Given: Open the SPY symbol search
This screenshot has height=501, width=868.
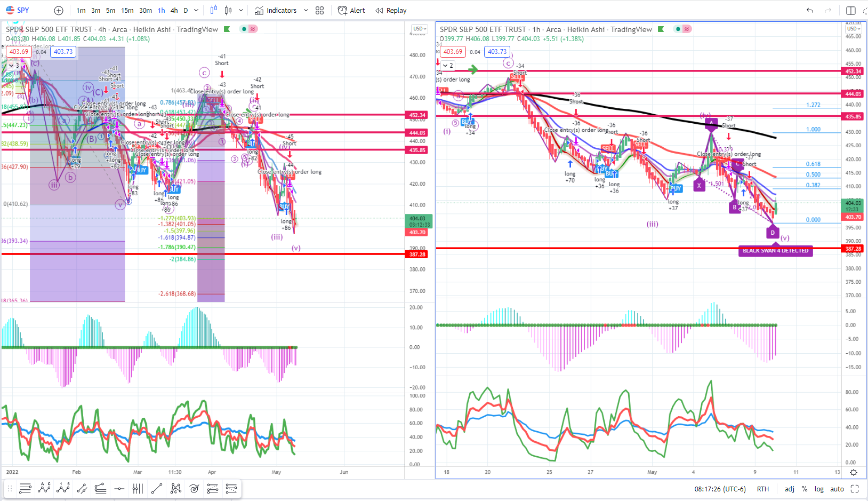Looking at the screenshot, I should click(18, 10).
